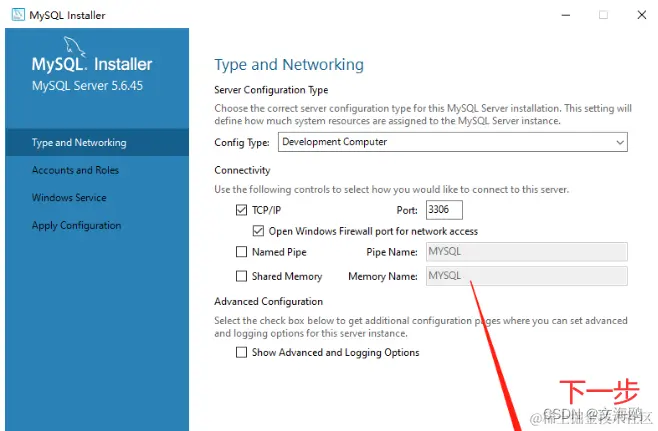Enable the Named Pipe checkbox
Image resolution: width=658 pixels, height=431 pixels.
point(241,252)
